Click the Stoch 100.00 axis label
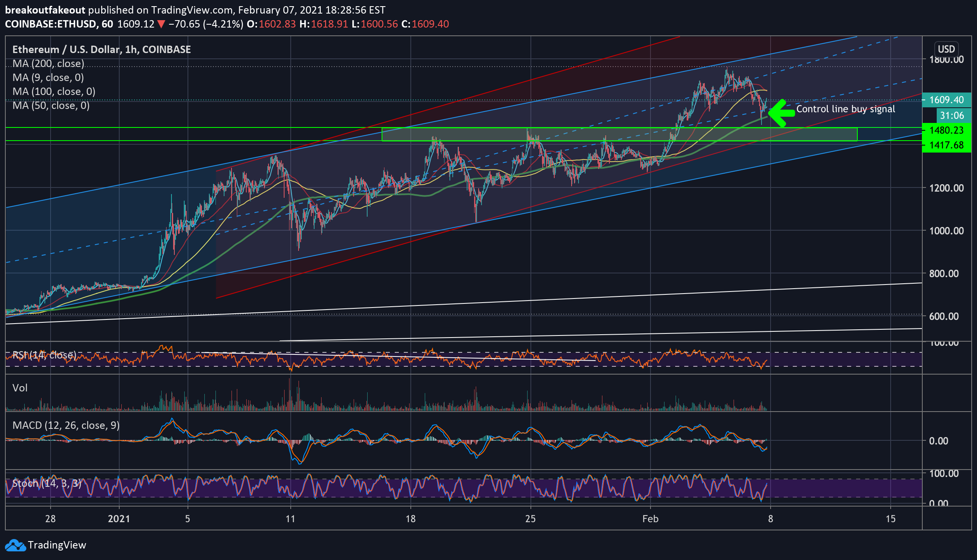This screenshot has height=560, width=977. (x=944, y=474)
